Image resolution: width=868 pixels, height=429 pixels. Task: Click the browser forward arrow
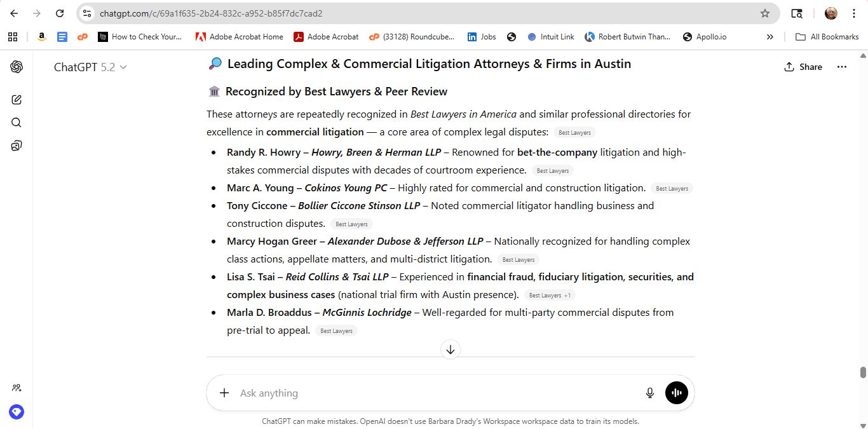point(37,13)
